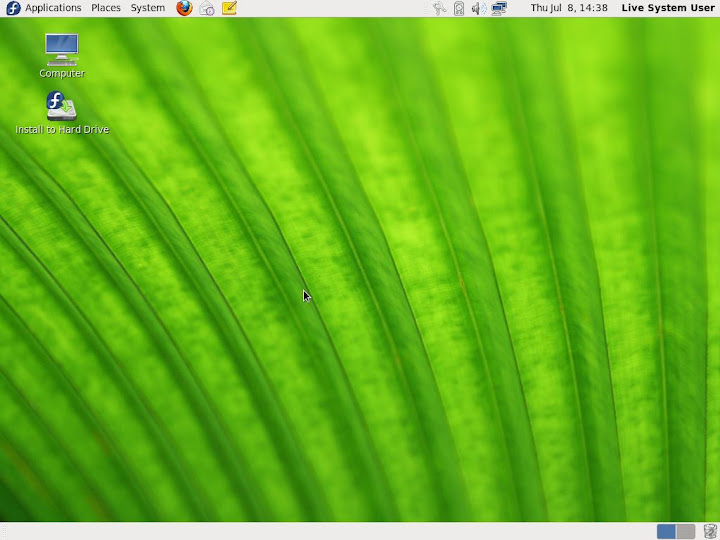This screenshot has width=720, height=540.
Task: Open the Live System User menu
Action: click(668, 8)
